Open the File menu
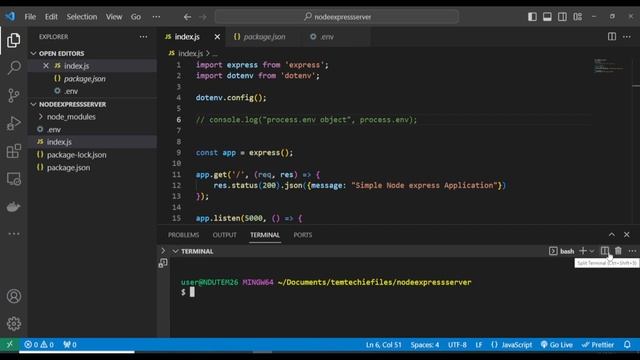Viewport: 640px width, 360px height. coord(30,17)
